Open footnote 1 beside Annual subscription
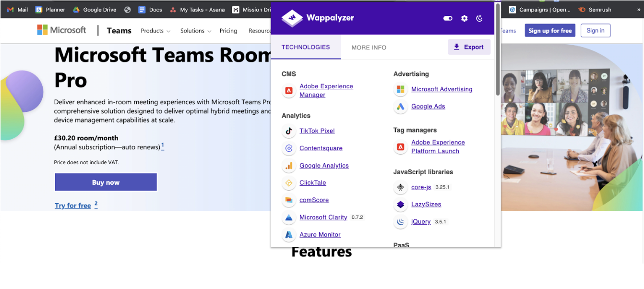 [163, 146]
